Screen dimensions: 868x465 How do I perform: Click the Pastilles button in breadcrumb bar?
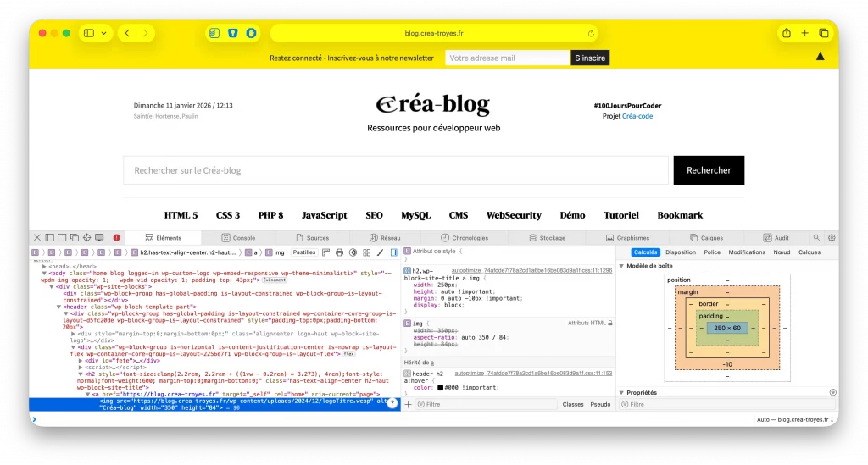(304, 252)
